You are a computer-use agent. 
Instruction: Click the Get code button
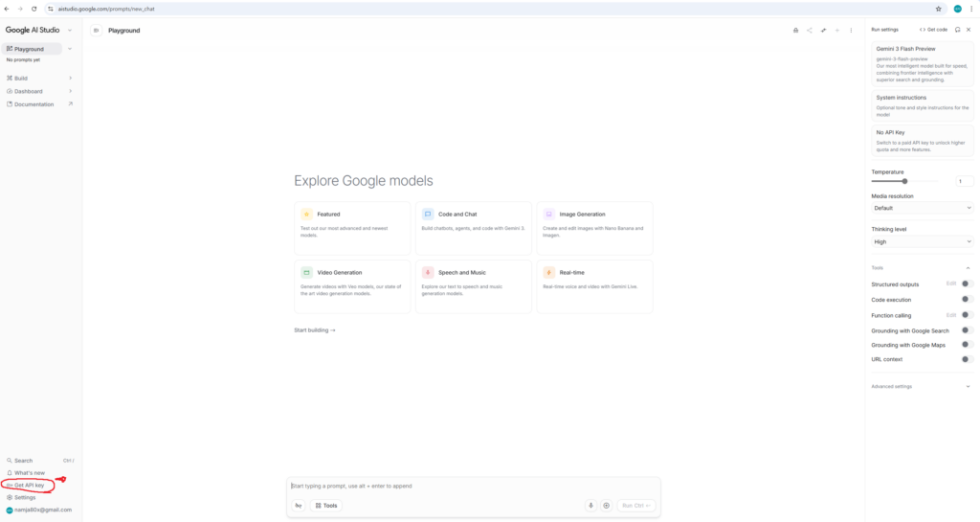(x=933, y=30)
